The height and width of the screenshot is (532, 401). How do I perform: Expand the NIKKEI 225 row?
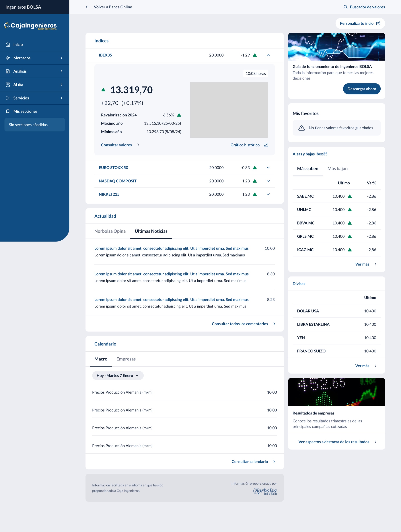tap(268, 194)
